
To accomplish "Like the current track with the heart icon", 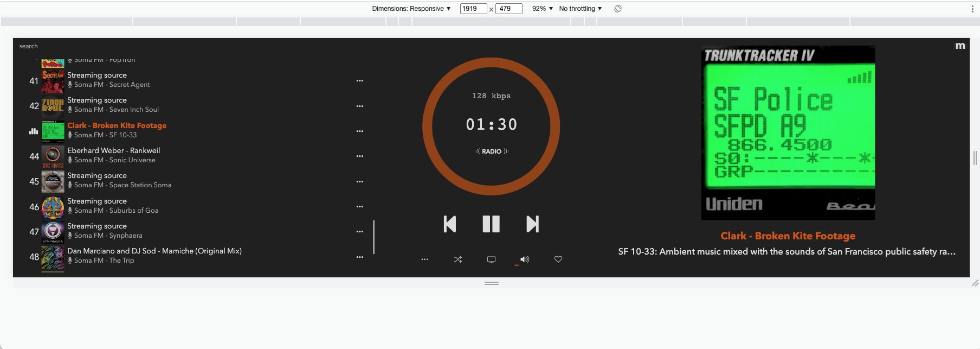I will click(x=558, y=259).
